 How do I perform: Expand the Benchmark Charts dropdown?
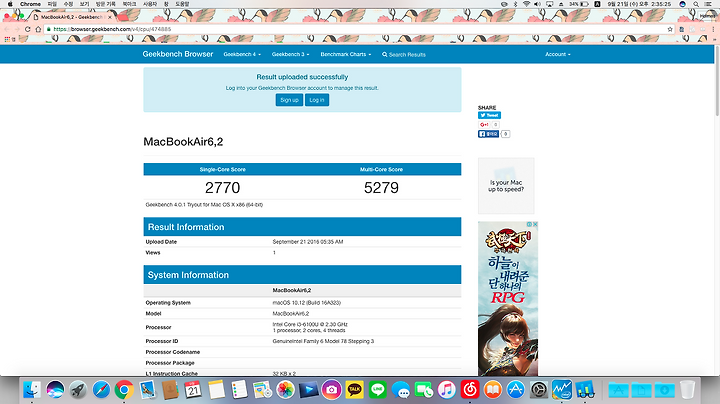(x=346, y=54)
